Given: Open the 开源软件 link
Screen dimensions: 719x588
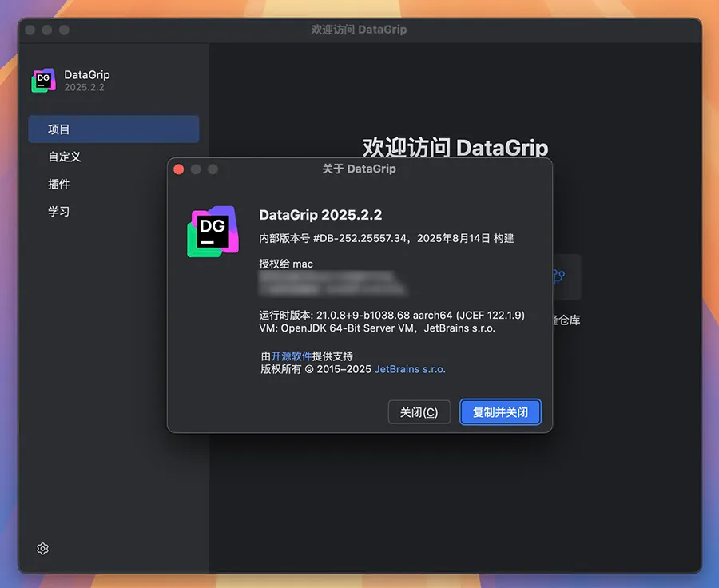Looking at the screenshot, I should tap(291, 356).
